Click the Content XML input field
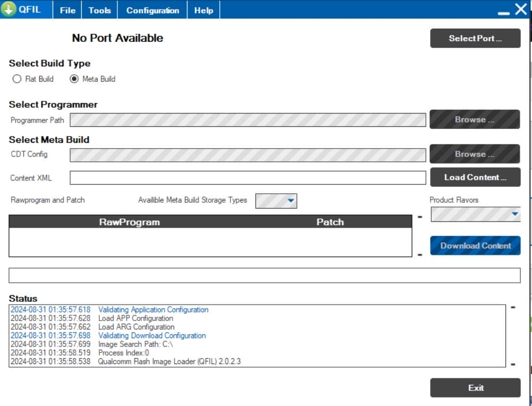 (247, 178)
